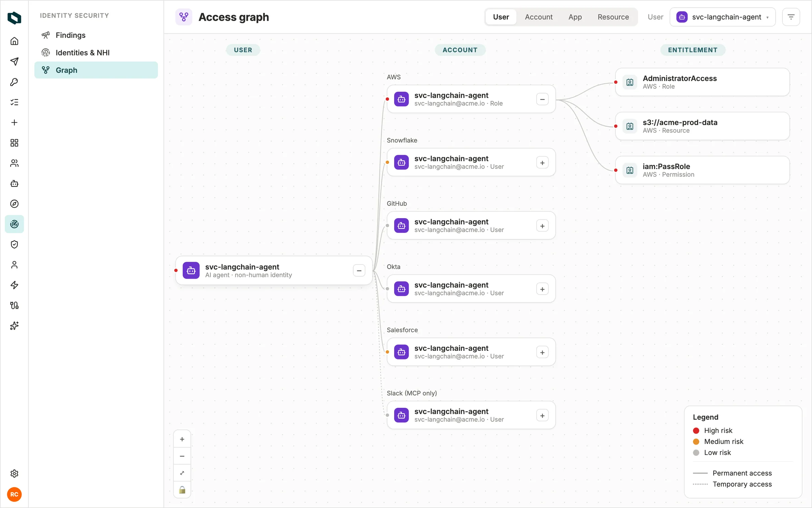This screenshot has height=508, width=812.
Task: Open the four-squares apps grid icon
Action: tap(14, 143)
